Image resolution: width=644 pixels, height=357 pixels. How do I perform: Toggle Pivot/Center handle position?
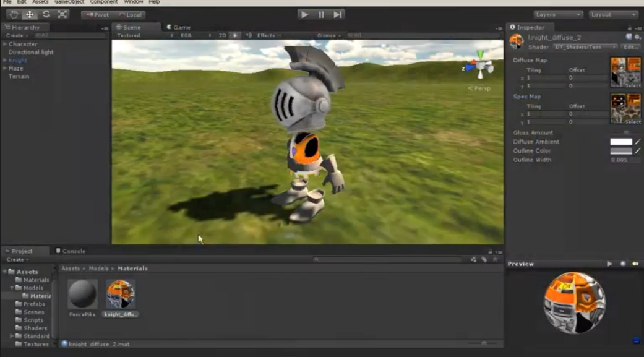point(97,15)
